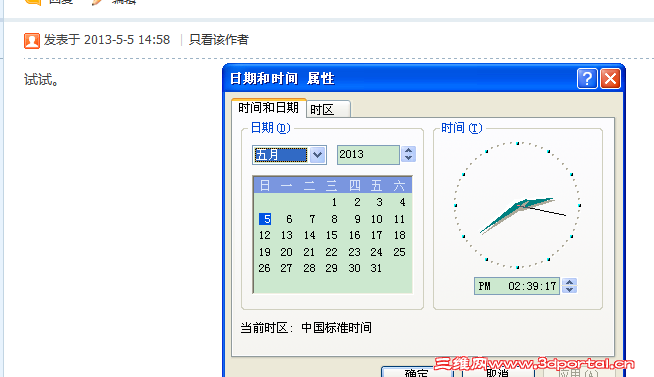Viewport: 654px width, 377px height.
Task: Switch to the 时区 tab
Action: pyautogui.click(x=328, y=110)
